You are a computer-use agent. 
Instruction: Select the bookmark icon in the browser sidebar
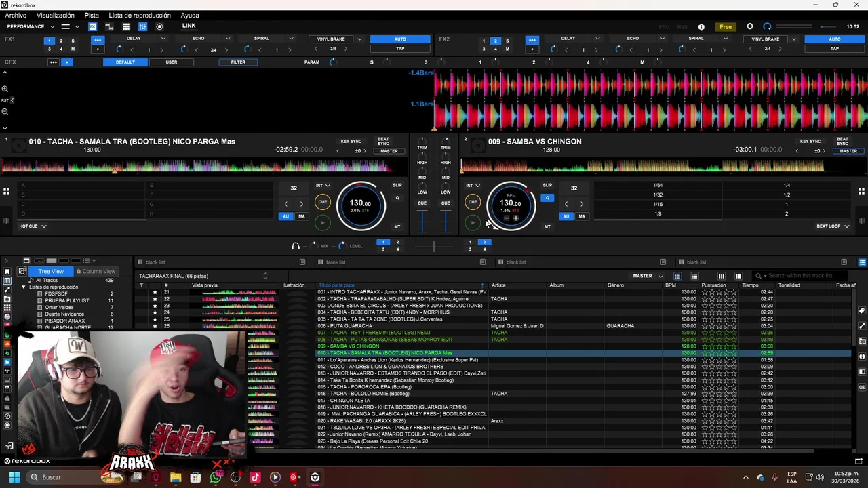point(7,272)
